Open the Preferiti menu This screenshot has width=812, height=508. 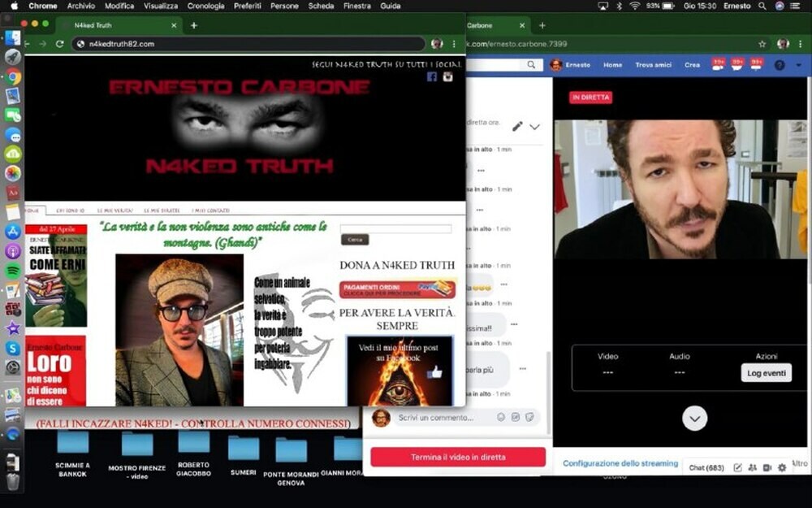[x=247, y=7]
